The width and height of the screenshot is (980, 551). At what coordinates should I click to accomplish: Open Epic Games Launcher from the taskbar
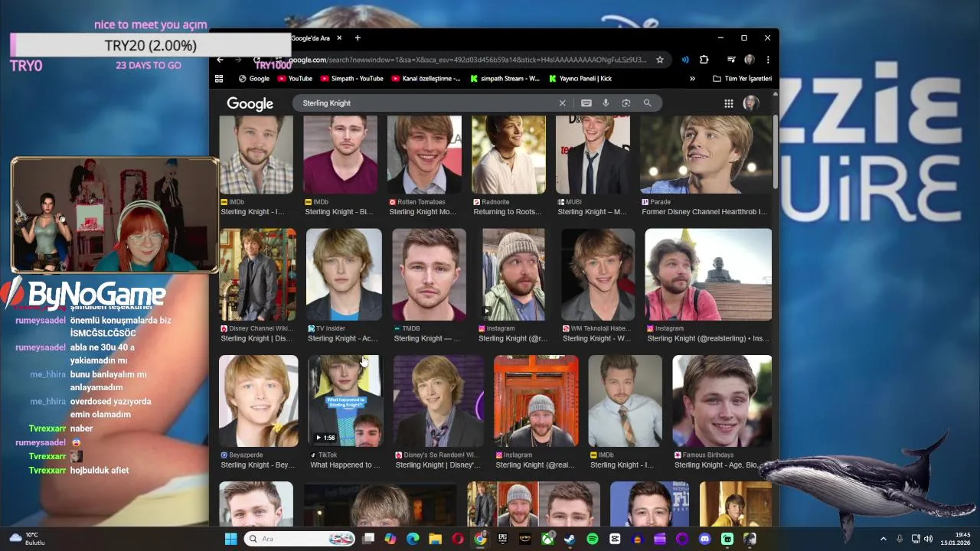point(502,539)
